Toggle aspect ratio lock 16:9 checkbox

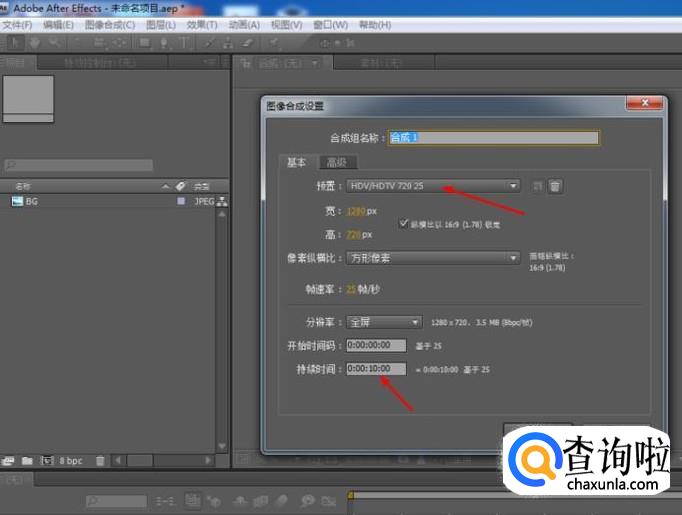click(x=403, y=224)
